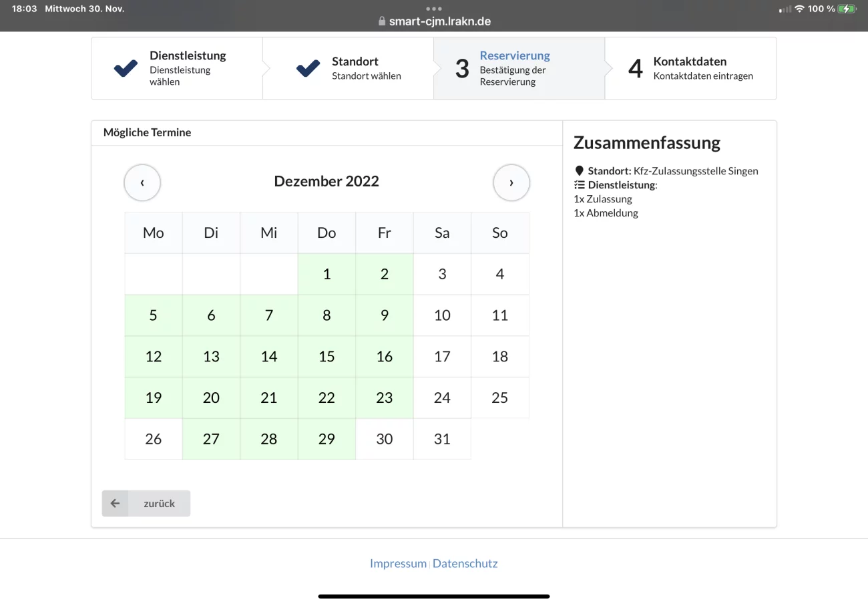This screenshot has width=868, height=604.
Task: Click Saturday the 3rd cell
Action: pos(442,274)
